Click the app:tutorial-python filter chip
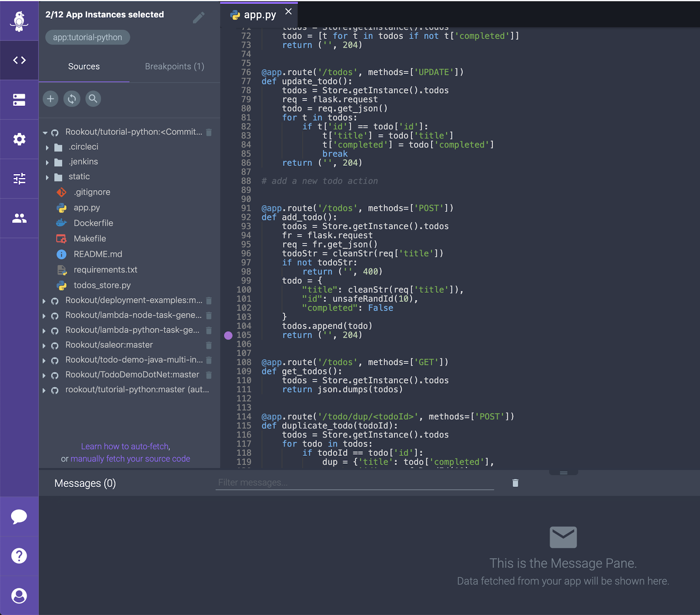This screenshot has width=700, height=615. coord(87,37)
